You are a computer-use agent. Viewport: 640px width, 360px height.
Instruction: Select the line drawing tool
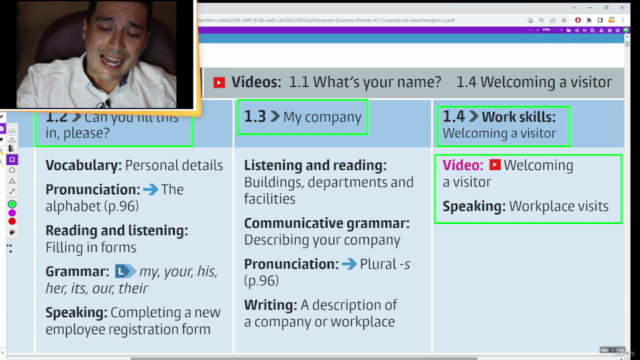click(12, 191)
